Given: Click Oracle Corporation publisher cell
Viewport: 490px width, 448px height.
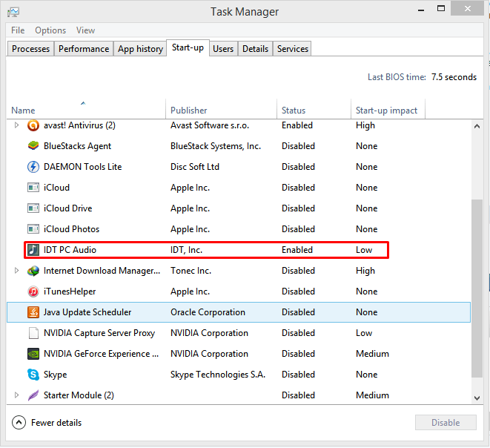Looking at the screenshot, I should click(208, 312).
